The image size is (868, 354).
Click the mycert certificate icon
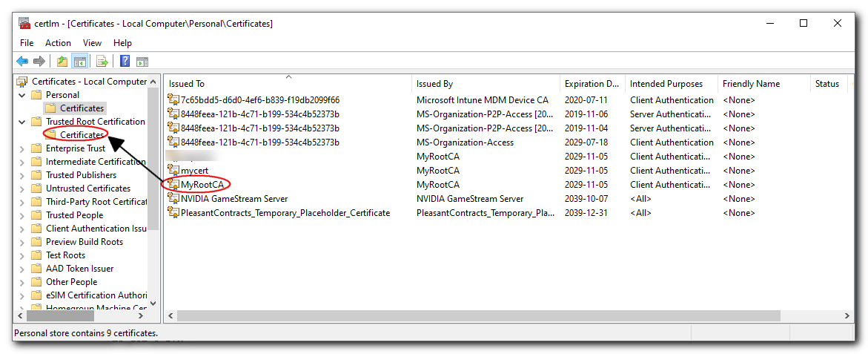tap(173, 170)
